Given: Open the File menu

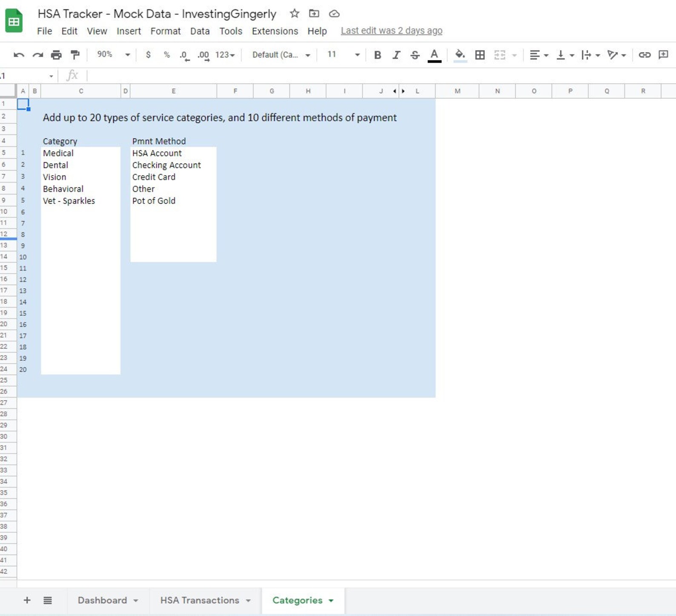Looking at the screenshot, I should 44,31.
